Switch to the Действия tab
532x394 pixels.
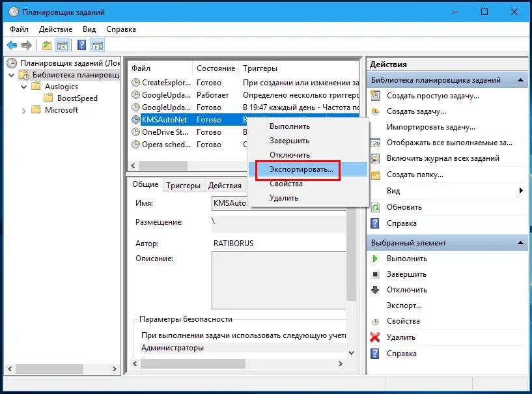pyautogui.click(x=225, y=186)
